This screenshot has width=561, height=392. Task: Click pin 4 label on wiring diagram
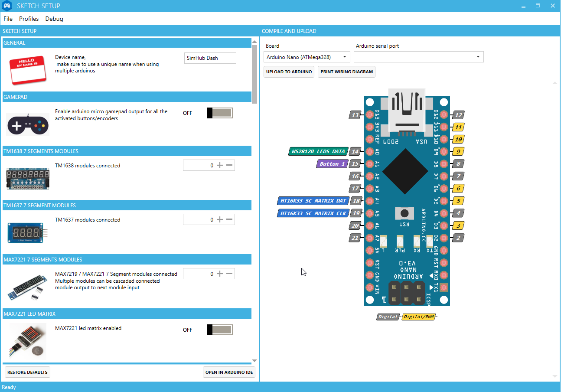[x=458, y=213]
